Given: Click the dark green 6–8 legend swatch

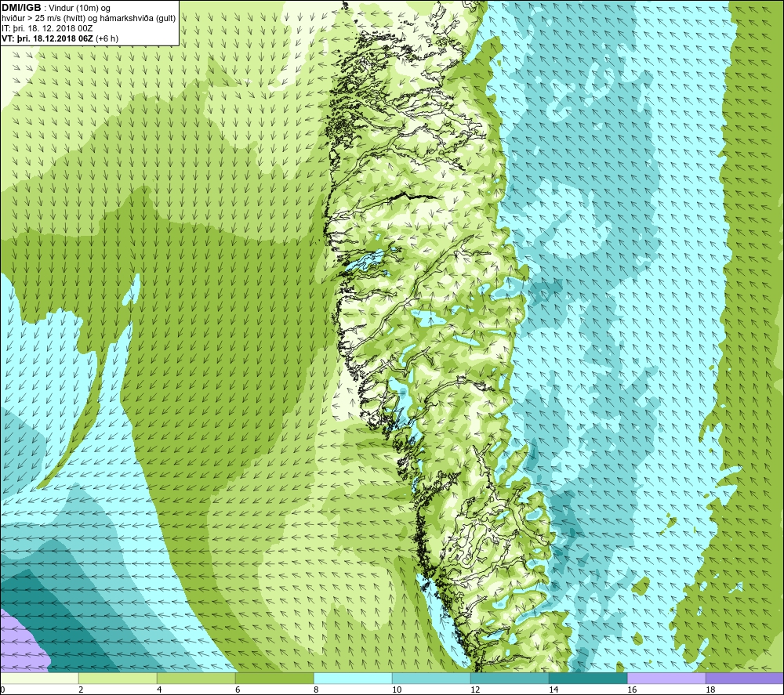Looking at the screenshot, I should (274, 678).
